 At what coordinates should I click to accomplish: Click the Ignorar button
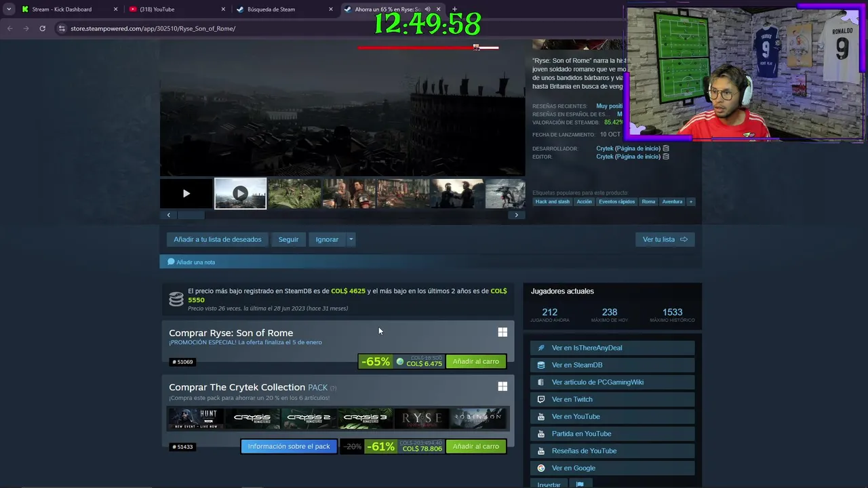pos(327,239)
